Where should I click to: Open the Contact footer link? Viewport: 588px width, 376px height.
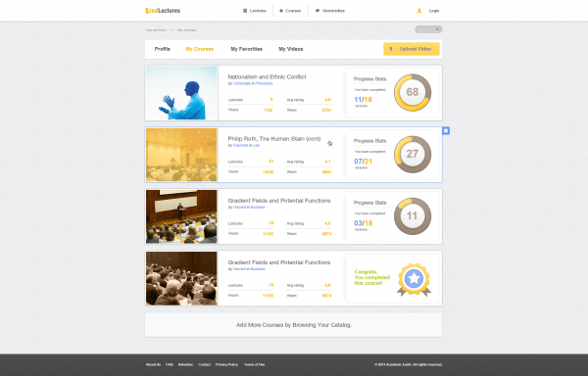pyautogui.click(x=205, y=364)
